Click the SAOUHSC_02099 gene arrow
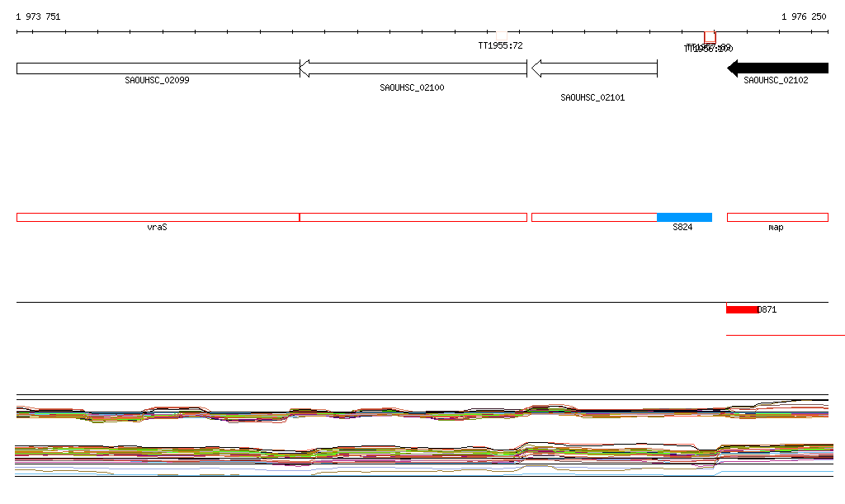The height and width of the screenshot is (504, 845). click(158, 68)
